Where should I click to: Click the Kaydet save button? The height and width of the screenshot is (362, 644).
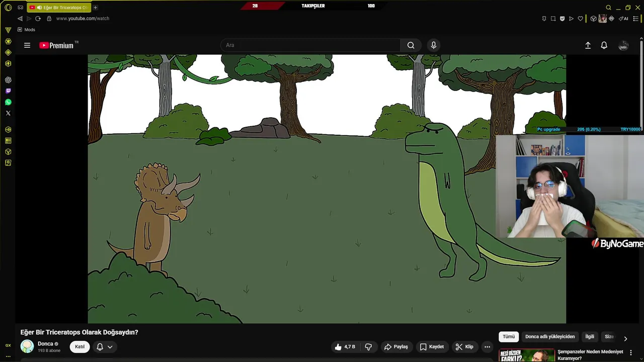432,347
